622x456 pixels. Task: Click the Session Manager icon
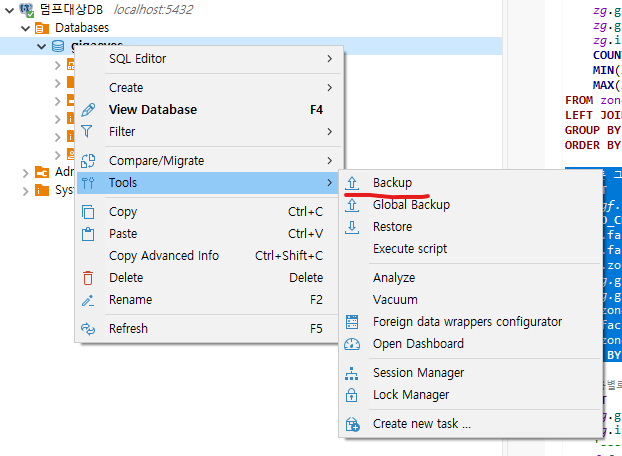click(x=352, y=373)
